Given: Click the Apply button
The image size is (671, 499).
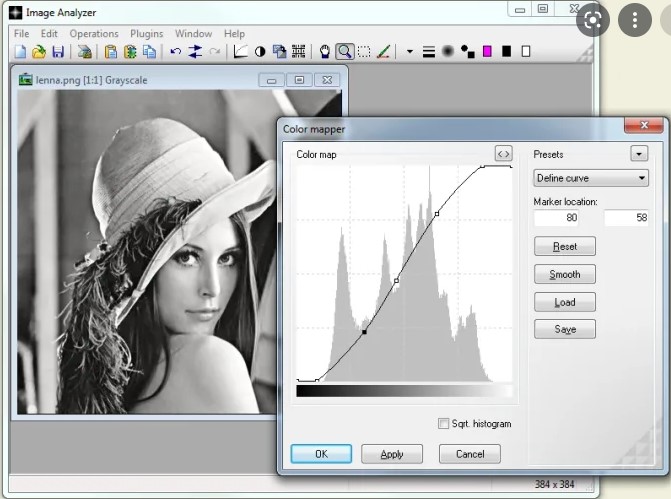Looking at the screenshot, I should click(x=392, y=454).
